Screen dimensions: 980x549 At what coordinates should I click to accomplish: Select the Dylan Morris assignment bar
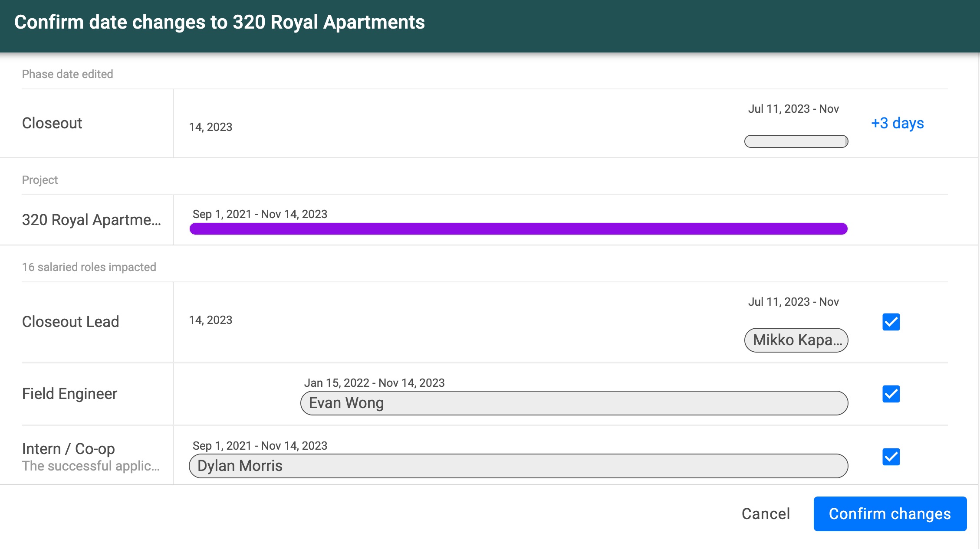tap(518, 466)
